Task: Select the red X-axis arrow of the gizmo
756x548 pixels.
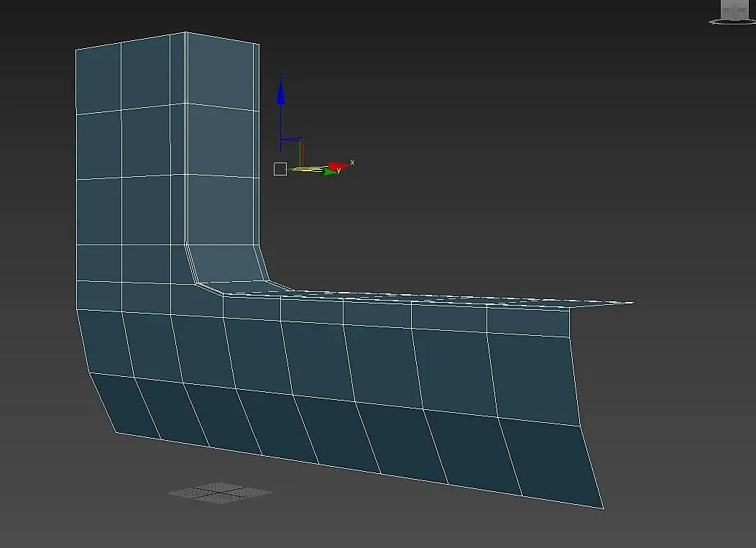Action: click(339, 166)
